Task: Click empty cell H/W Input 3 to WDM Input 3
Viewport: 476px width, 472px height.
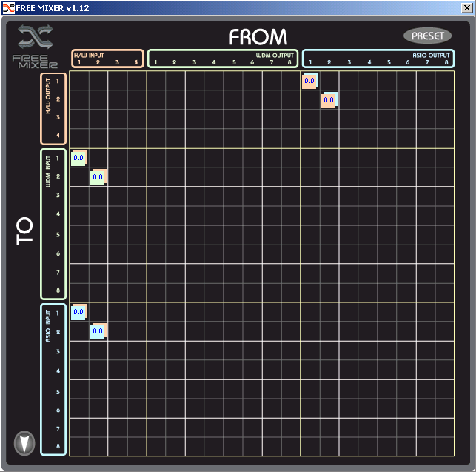Action: tap(117, 196)
